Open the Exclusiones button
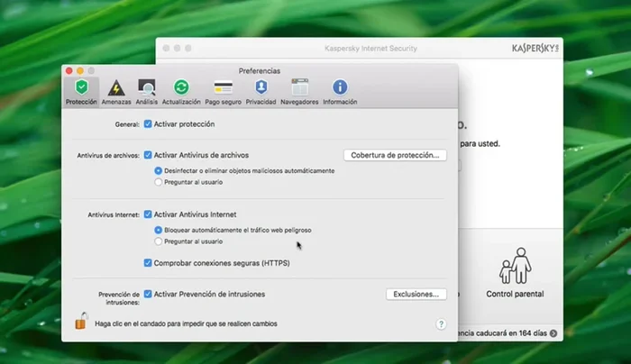Image resolution: width=631 pixels, height=364 pixels. [416, 294]
